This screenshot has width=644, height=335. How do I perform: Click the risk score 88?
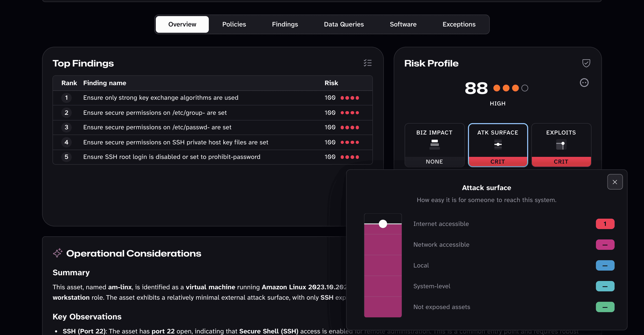[x=476, y=88]
